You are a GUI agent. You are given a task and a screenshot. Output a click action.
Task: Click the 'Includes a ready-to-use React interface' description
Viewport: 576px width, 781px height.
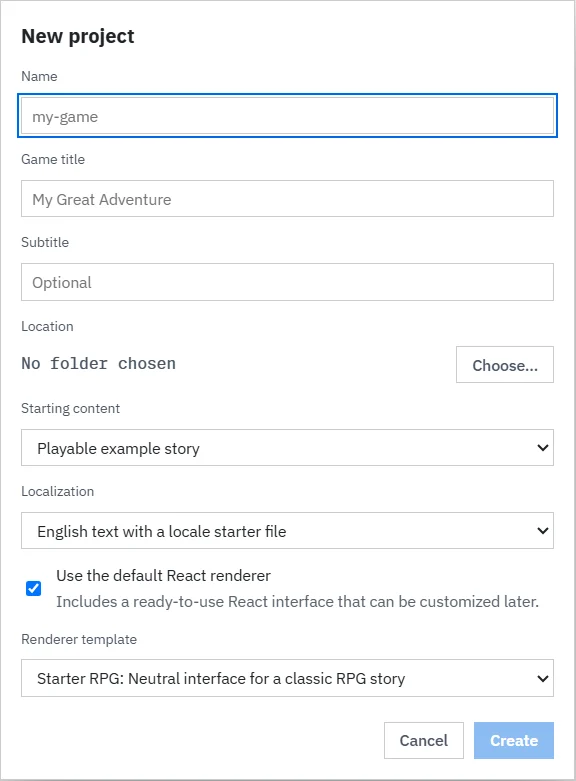(x=297, y=602)
